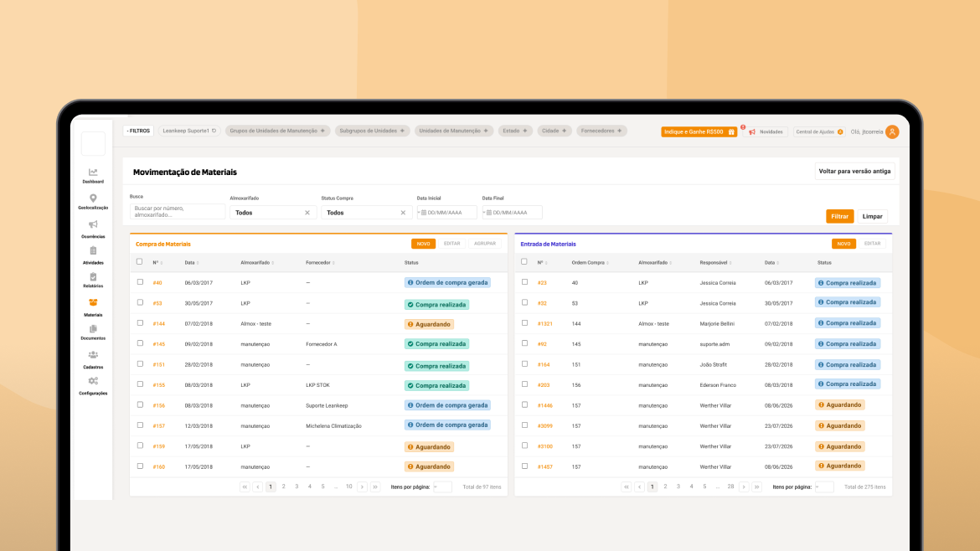Click the calendar icon in Data Final
Image resolution: width=980 pixels, height=551 pixels.
tap(489, 213)
